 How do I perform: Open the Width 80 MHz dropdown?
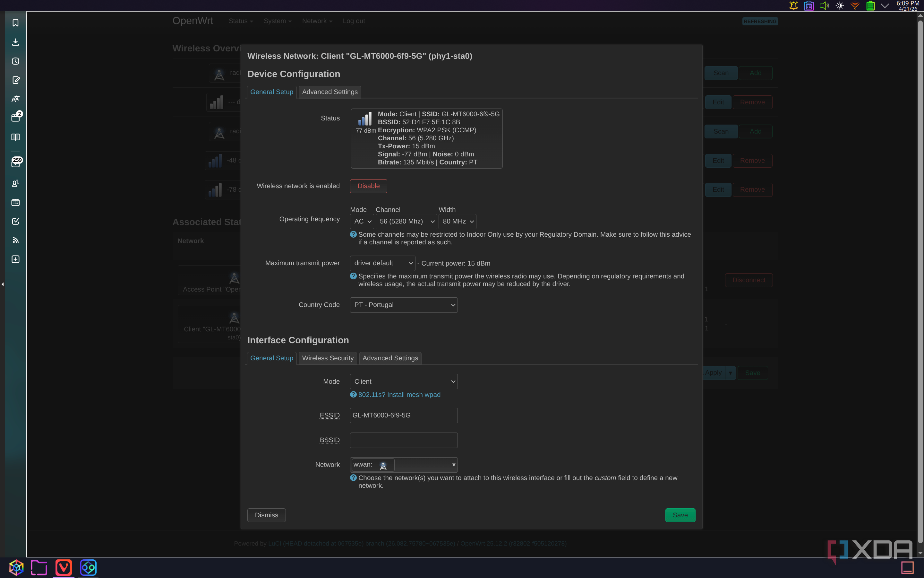[457, 221]
